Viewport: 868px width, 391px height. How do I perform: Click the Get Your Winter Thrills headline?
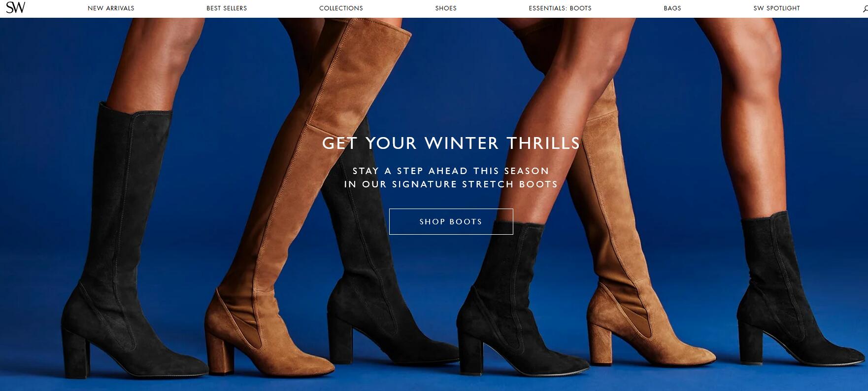click(x=451, y=143)
